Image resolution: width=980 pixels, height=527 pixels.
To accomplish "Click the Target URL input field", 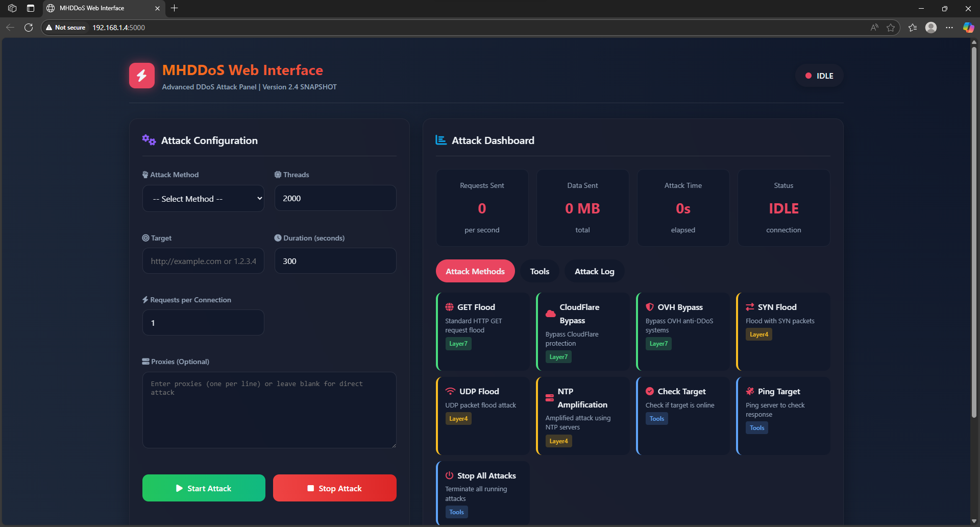I will 203,261.
